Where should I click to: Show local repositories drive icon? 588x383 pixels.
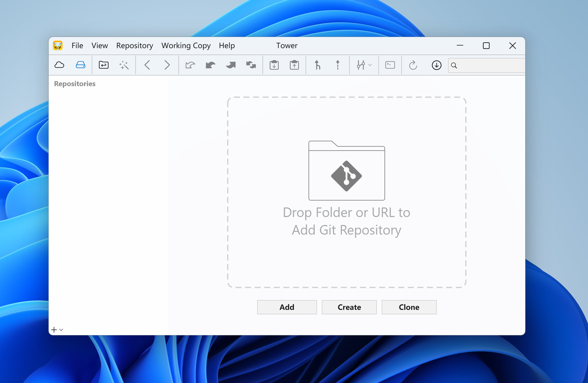(x=80, y=65)
